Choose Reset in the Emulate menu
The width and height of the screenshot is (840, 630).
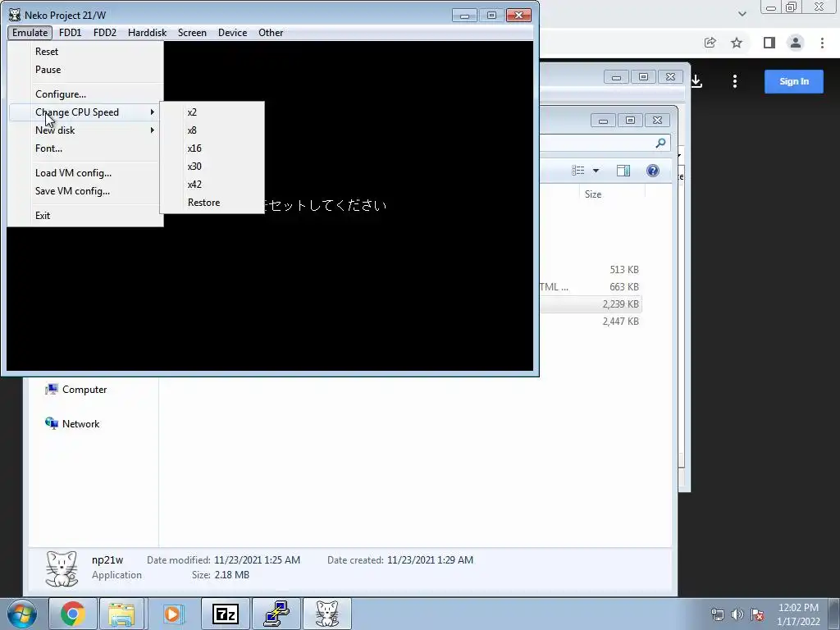tap(85, 52)
